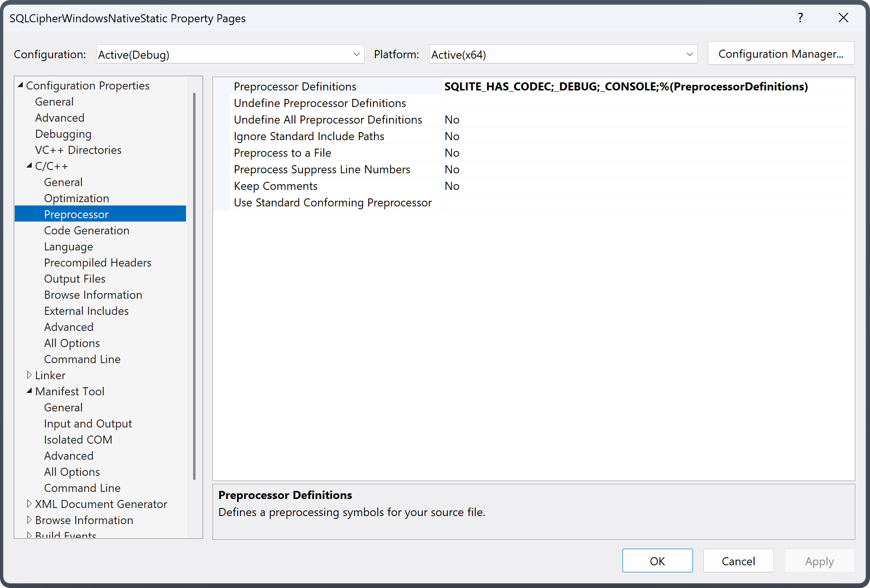The image size is (870, 588).
Task: Click the Cancel button
Action: pos(738,561)
